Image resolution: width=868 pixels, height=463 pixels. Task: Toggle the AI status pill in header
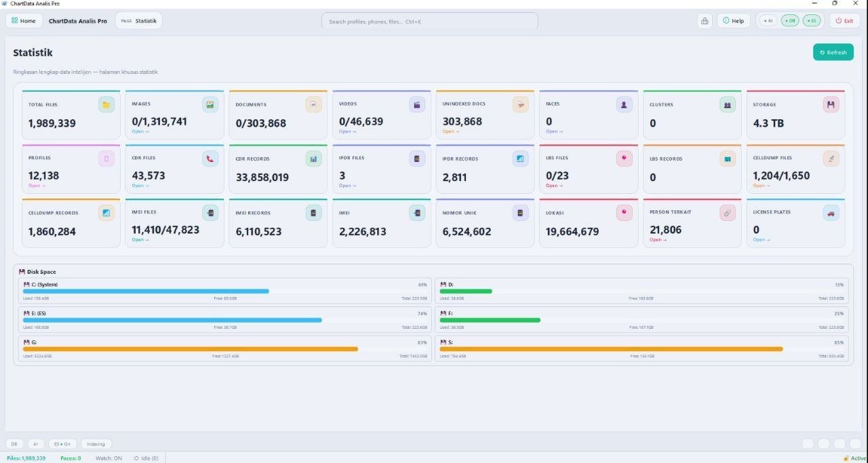pyautogui.click(x=768, y=21)
